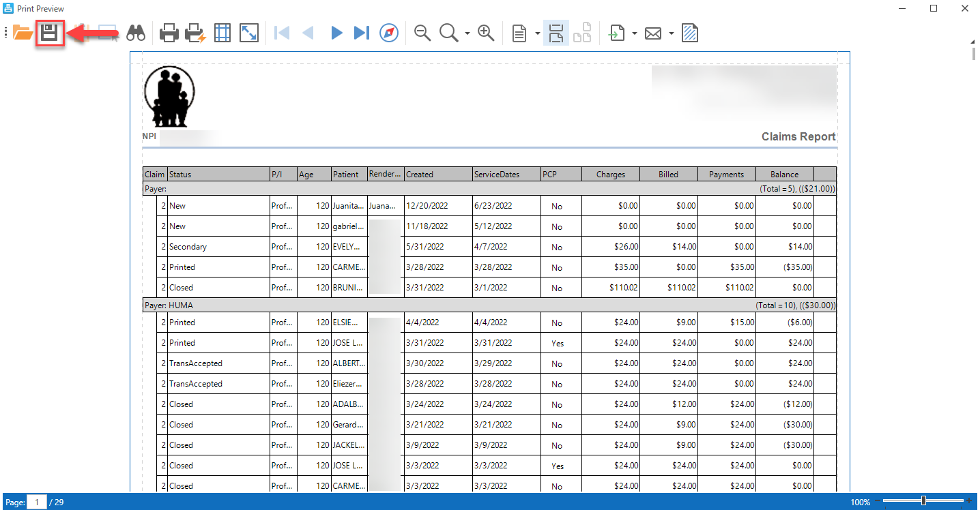Screen dimensions: 980x510
Task: Open Find with the binoculars icon
Action: point(136,33)
